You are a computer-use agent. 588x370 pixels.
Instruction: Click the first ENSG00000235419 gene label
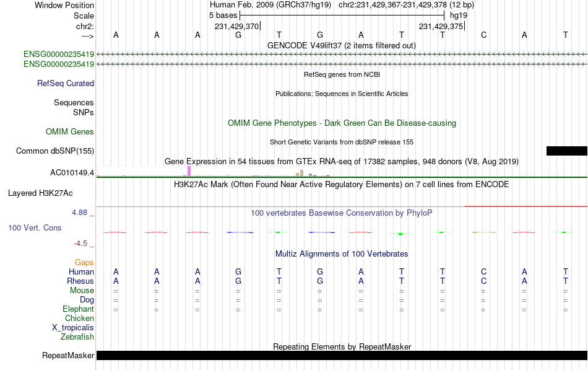tap(59, 54)
